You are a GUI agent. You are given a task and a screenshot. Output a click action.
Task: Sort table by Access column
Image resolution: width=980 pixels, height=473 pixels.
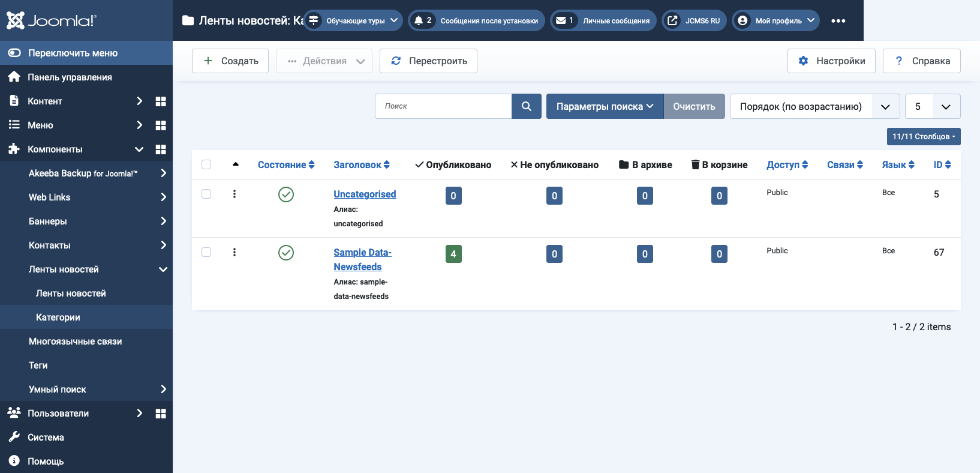[x=787, y=164]
